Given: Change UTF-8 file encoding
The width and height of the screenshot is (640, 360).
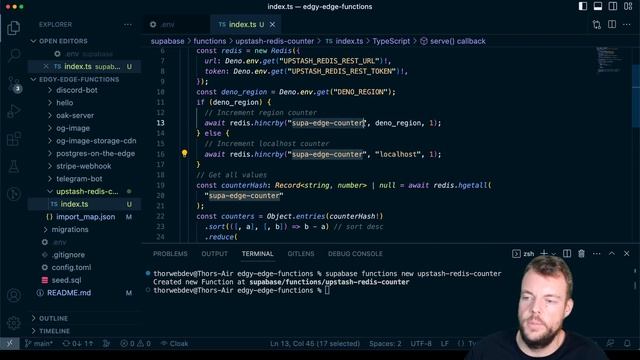Looking at the screenshot, I should point(421,344).
